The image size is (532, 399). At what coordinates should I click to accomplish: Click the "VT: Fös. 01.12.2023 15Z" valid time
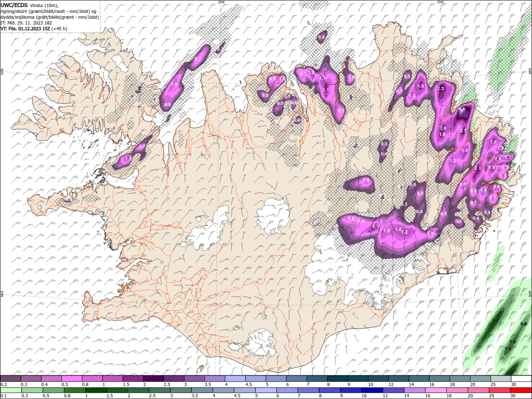point(25,28)
